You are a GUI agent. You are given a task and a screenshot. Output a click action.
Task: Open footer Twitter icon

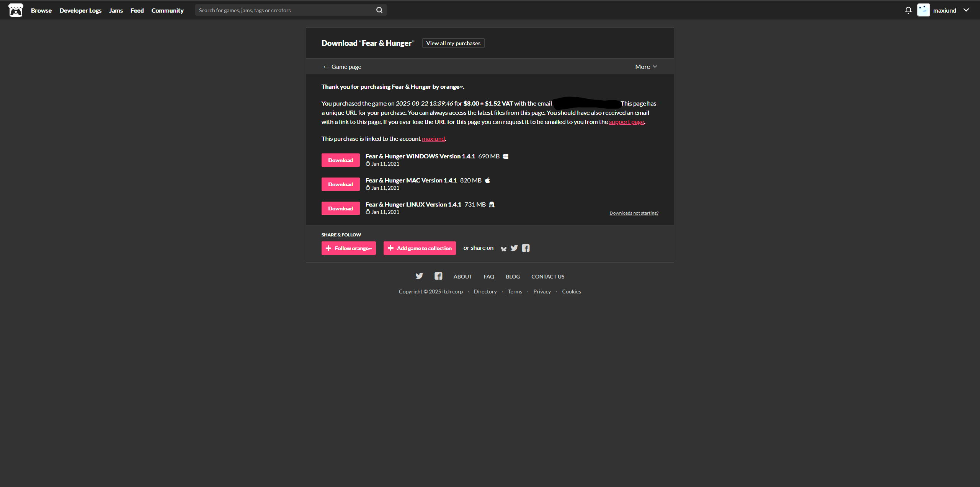click(x=420, y=276)
